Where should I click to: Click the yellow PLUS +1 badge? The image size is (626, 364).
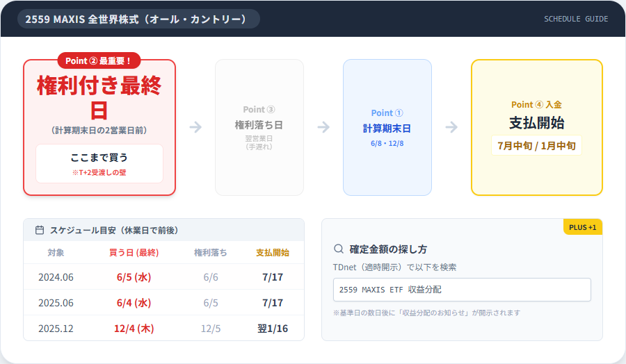click(582, 227)
